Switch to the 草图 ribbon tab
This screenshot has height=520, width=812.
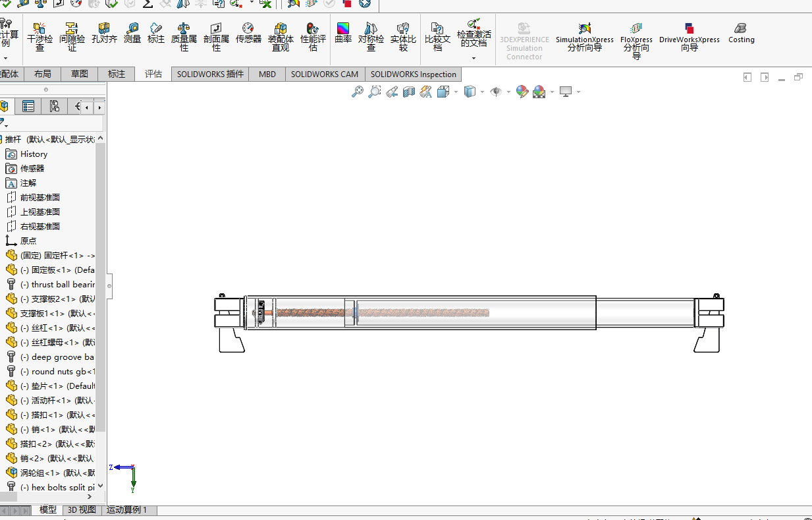click(80, 74)
